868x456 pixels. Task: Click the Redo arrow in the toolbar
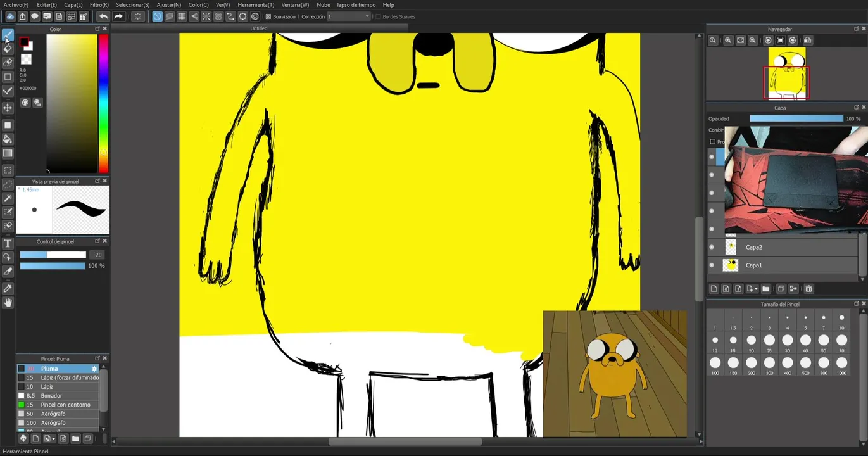[x=118, y=16]
